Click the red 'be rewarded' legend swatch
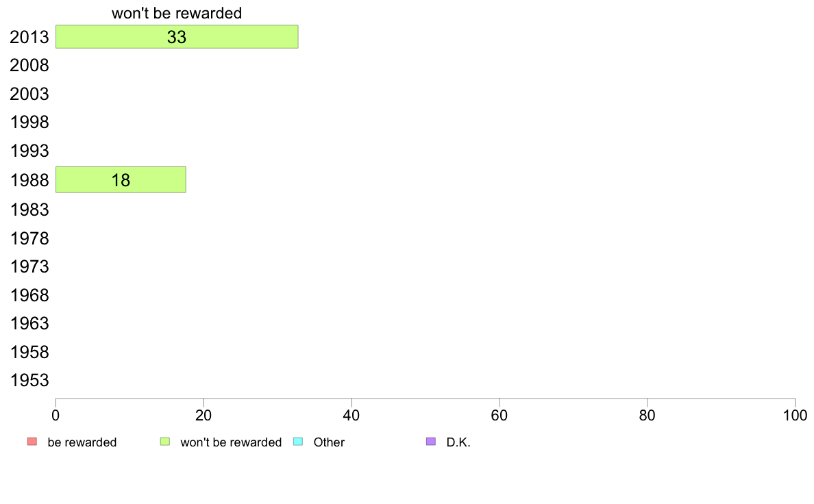 [32, 442]
